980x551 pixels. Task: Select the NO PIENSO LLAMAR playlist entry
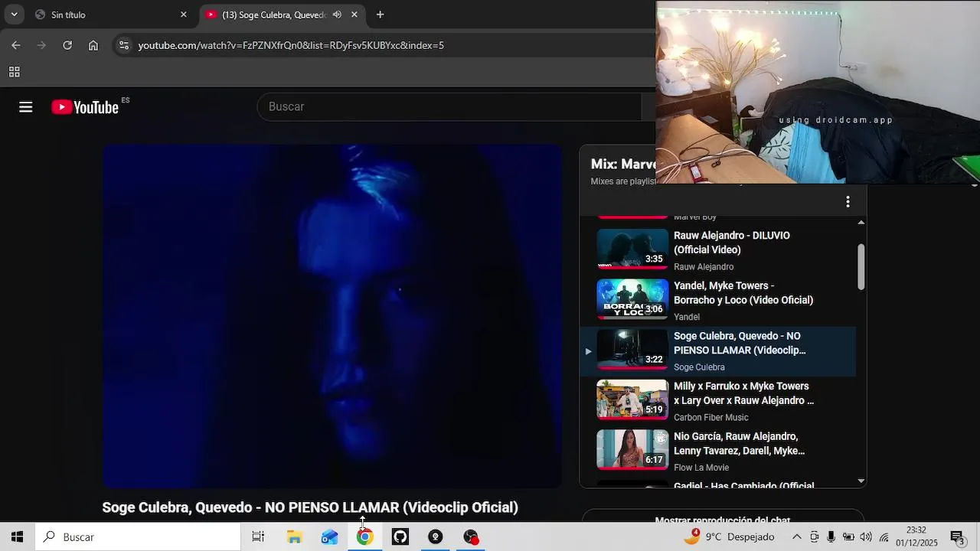tap(718, 351)
